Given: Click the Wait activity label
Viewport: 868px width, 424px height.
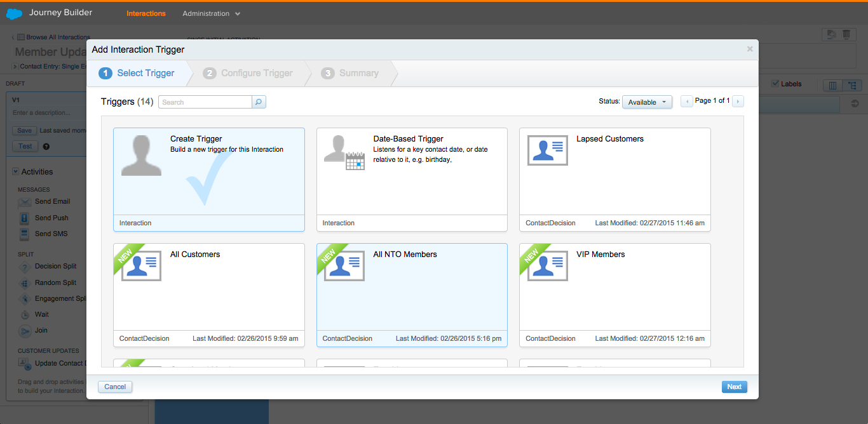Looking at the screenshot, I should point(42,314).
